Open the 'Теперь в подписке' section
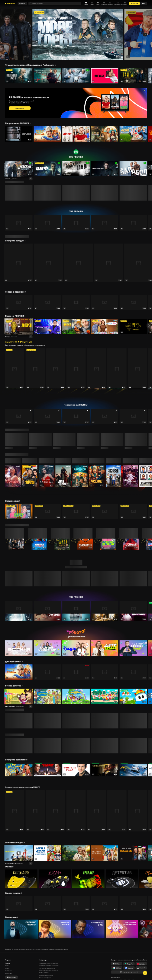152x980 pixels. tap(16, 292)
